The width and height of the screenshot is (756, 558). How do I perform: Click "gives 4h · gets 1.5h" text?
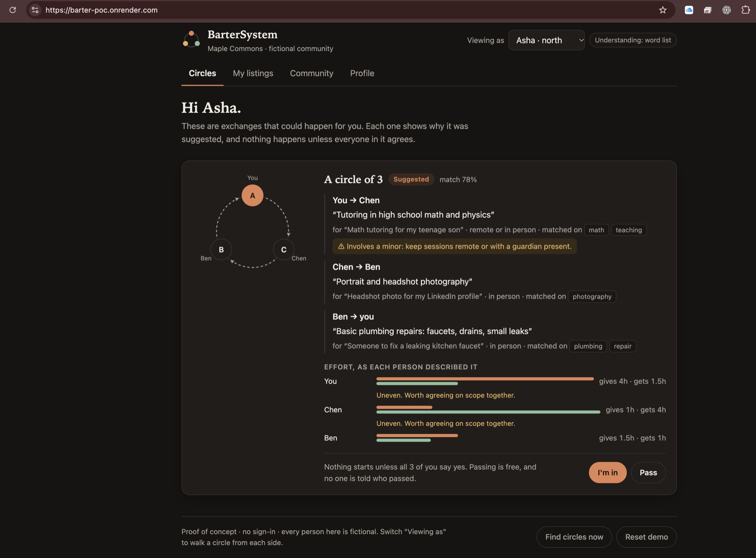(632, 382)
